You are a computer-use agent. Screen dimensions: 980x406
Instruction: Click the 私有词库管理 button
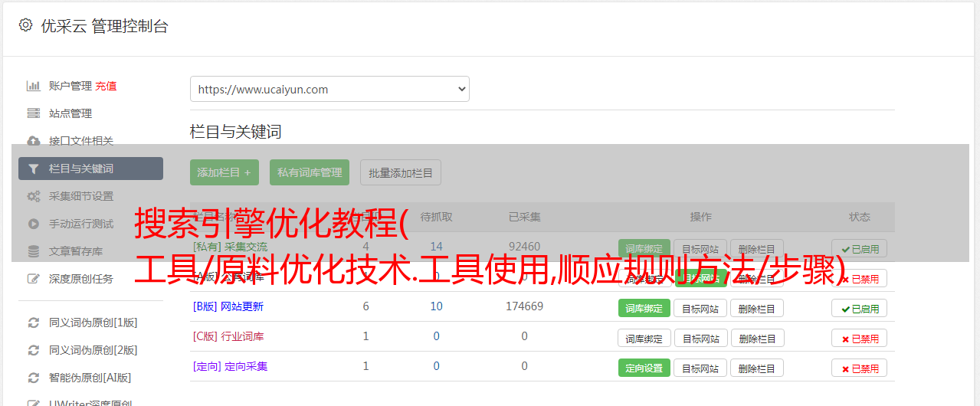coord(310,172)
